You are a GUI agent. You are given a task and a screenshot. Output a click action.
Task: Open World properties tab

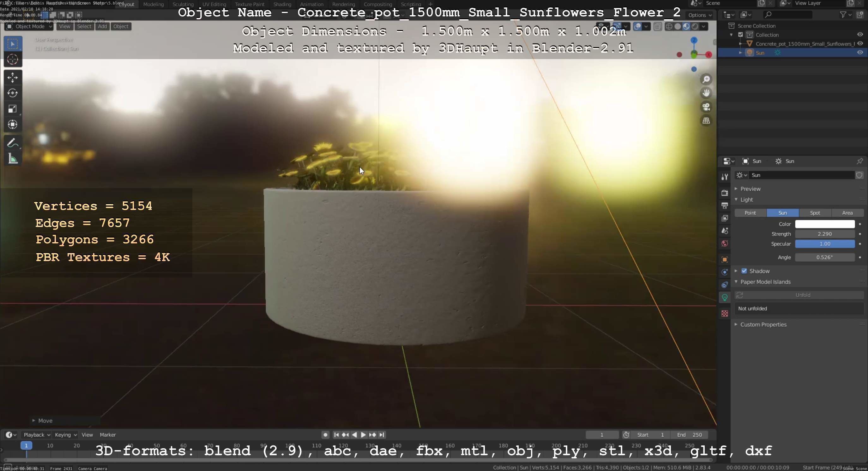pyautogui.click(x=725, y=243)
